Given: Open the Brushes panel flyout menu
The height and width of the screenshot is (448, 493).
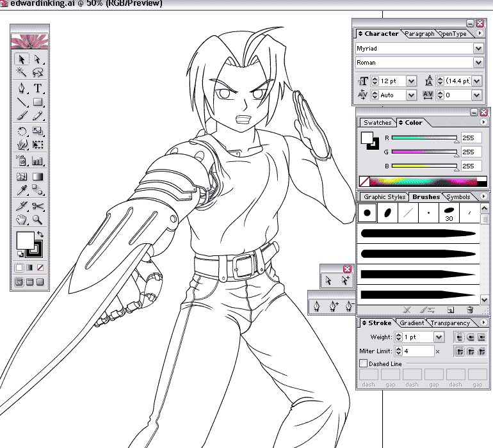Looking at the screenshot, I should point(483,196).
